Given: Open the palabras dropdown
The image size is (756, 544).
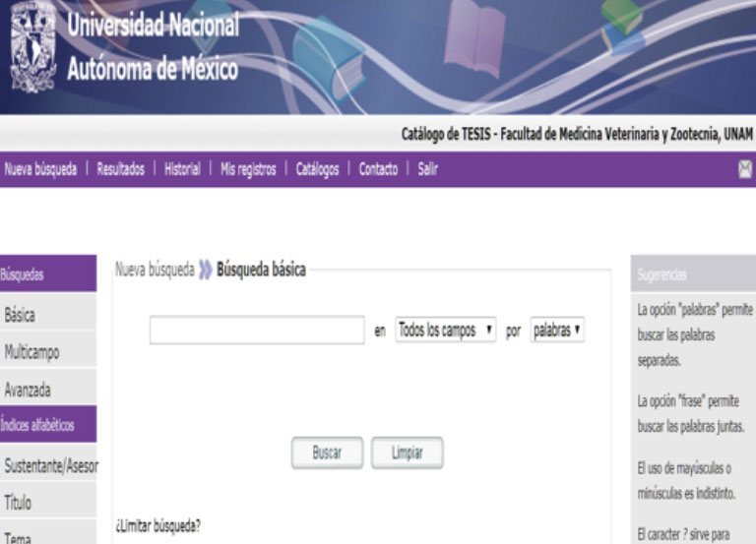Looking at the screenshot, I should point(557,331).
